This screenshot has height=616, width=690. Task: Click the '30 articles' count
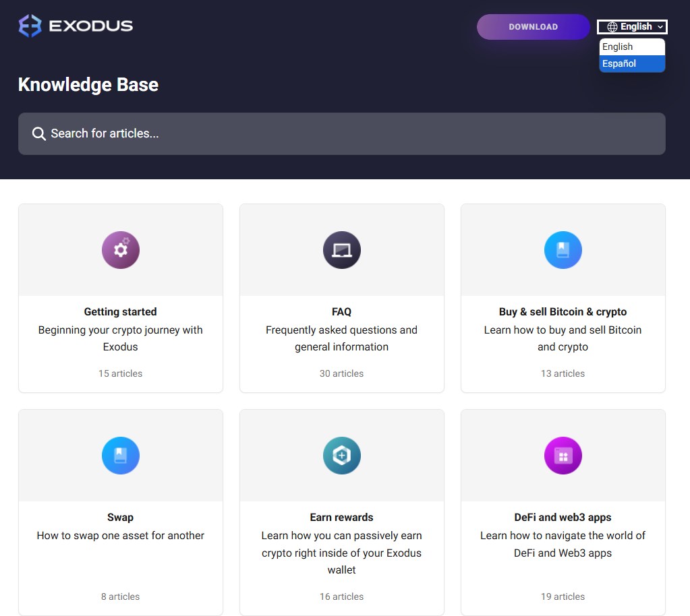pyautogui.click(x=341, y=373)
